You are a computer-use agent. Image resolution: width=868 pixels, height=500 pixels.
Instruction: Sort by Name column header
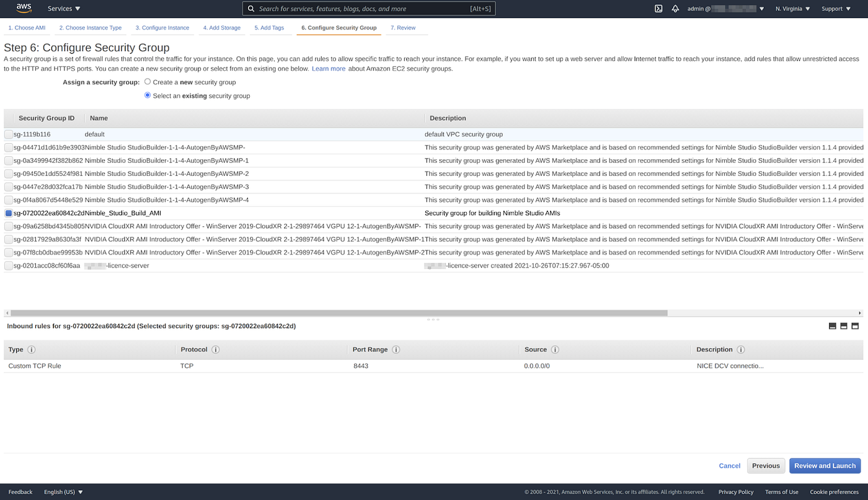pos(99,118)
